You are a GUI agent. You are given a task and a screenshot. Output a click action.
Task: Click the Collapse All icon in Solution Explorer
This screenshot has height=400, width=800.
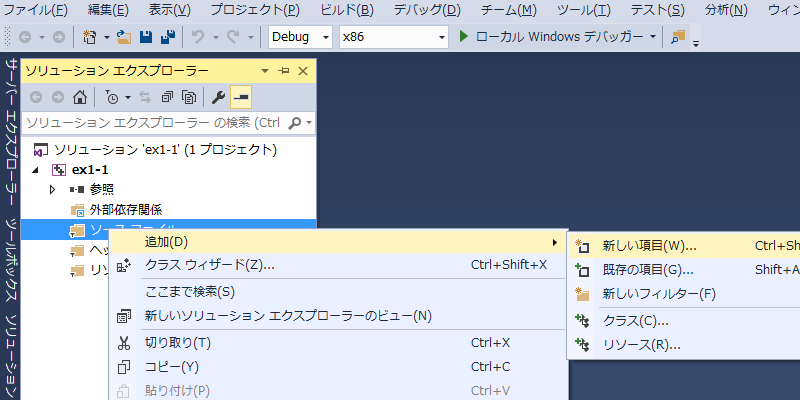(x=167, y=97)
